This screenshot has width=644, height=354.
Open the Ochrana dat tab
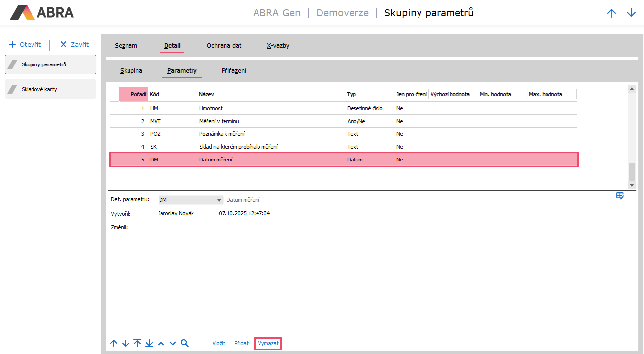coord(224,46)
